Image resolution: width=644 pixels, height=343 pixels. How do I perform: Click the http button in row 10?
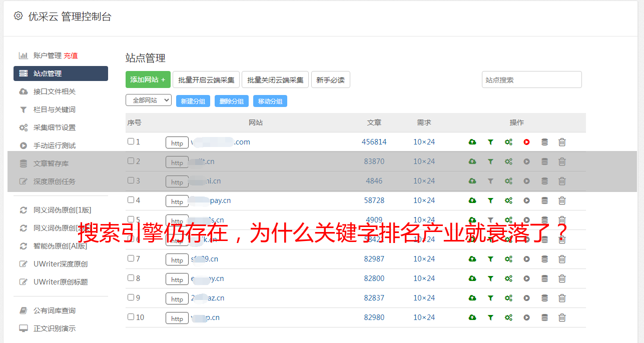177,318
